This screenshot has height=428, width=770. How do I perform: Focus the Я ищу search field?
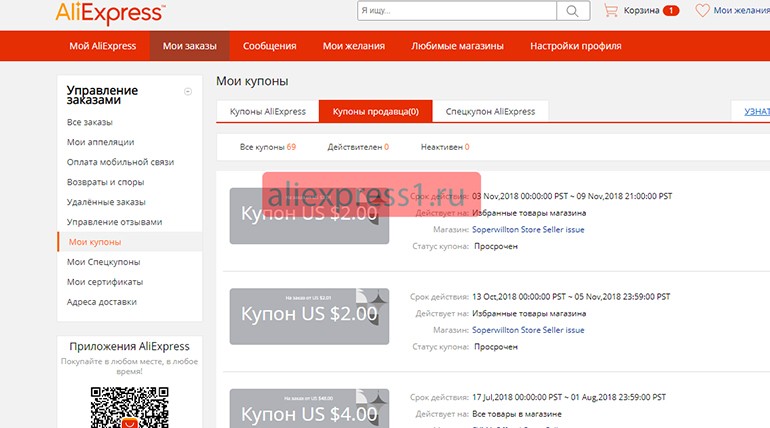(457, 10)
